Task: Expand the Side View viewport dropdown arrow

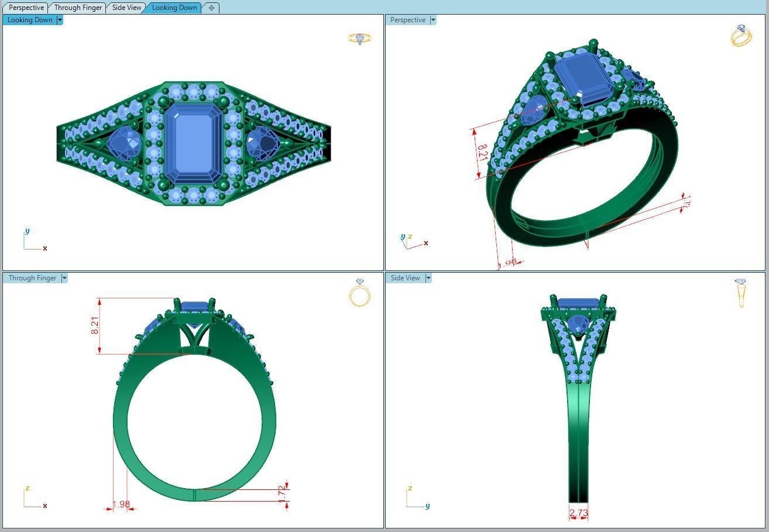Action: [428, 278]
